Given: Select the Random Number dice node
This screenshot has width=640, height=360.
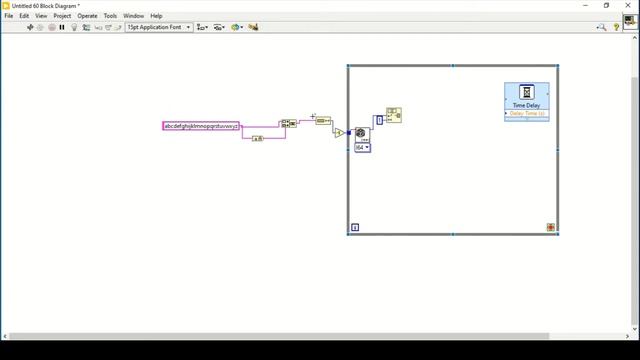Looking at the screenshot, I should pos(362,135).
